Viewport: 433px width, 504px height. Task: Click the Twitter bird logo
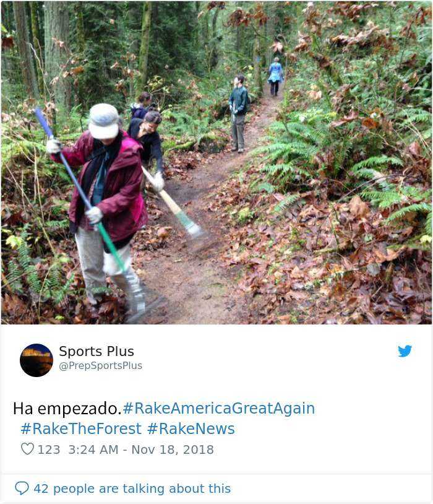click(x=405, y=351)
